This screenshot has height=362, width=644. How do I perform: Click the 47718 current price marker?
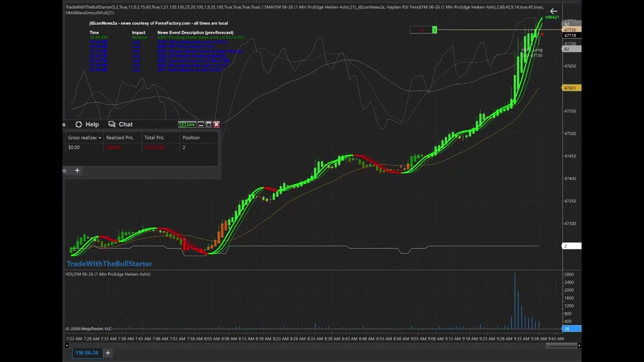click(572, 36)
